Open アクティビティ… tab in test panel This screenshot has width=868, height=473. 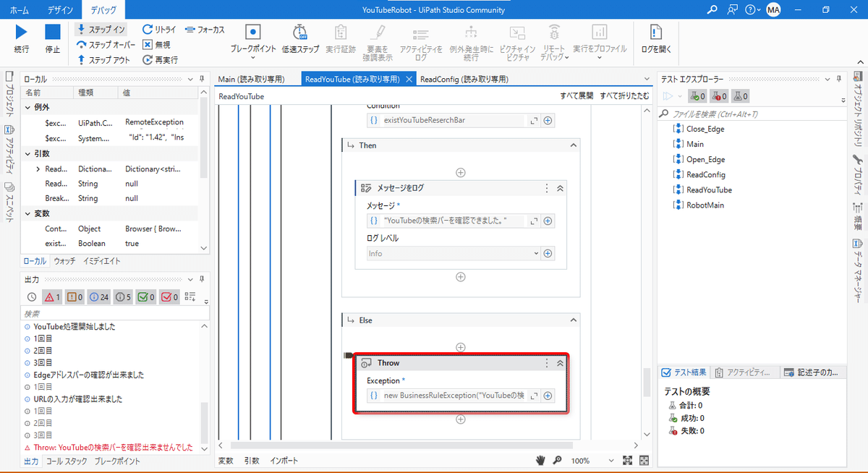pyautogui.click(x=746, y=372)
